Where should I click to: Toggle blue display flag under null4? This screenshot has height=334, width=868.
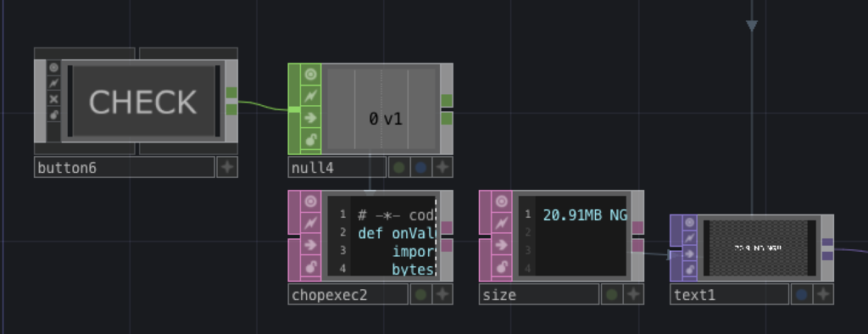click(420, 167)
